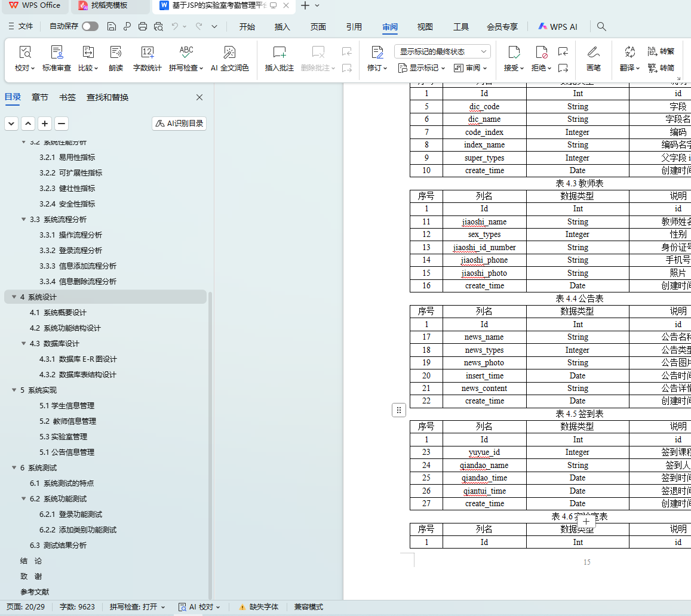
Task: Collapse the 4 系统设计 outline node
Action: [x=14, y=297]
